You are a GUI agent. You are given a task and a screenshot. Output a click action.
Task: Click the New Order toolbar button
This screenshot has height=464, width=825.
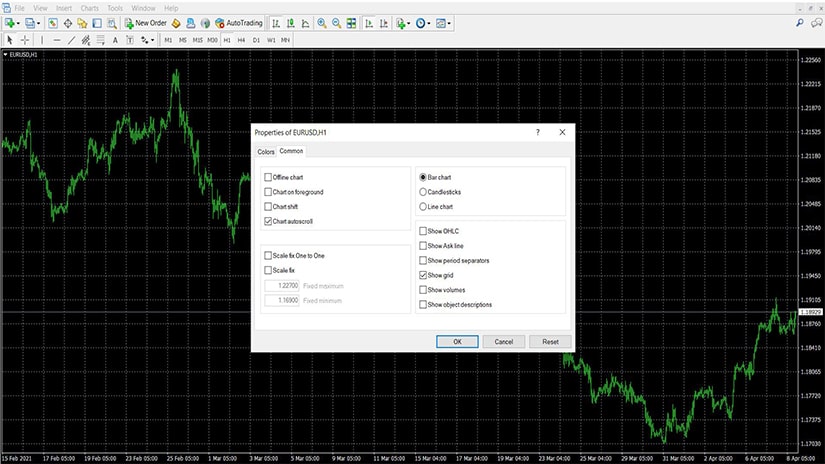coord(145,22)
